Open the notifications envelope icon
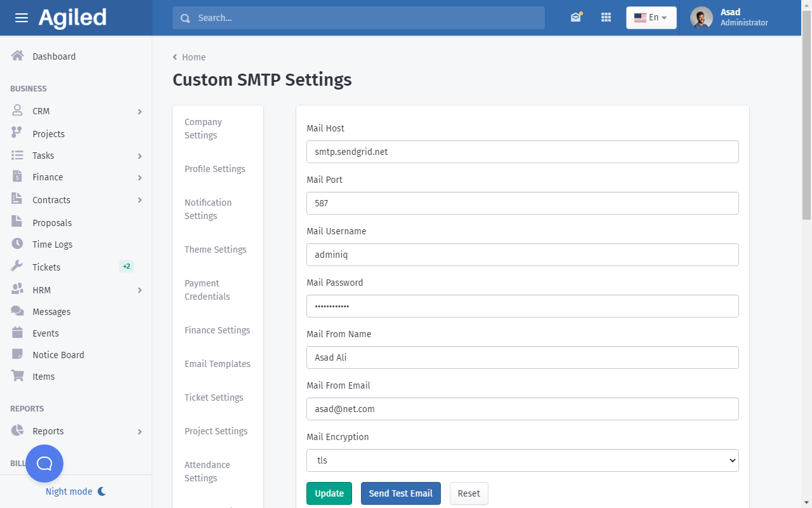This screenshot has width=812, height=508. pyautogui.click(x=575, y=18)
